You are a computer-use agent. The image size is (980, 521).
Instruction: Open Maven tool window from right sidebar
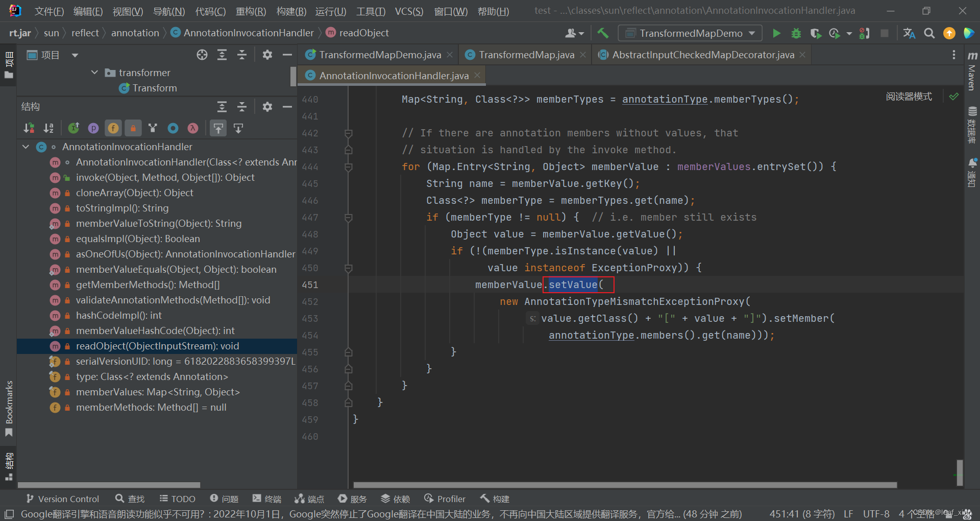tap(972, 70)
